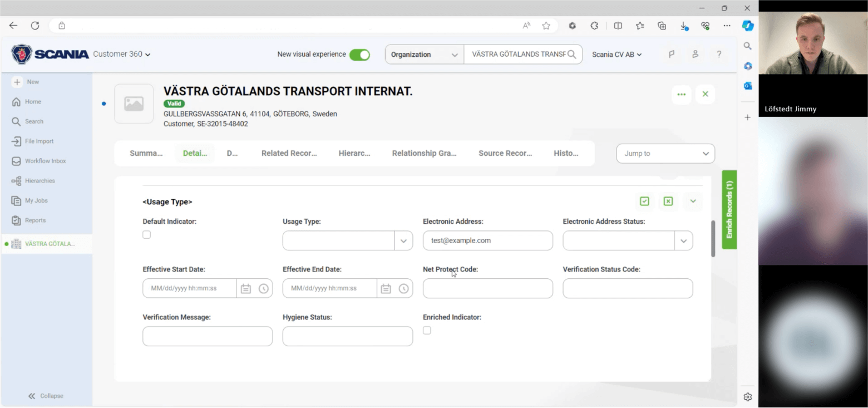
Task: Click the Scania logo
Action: [50, 54]
